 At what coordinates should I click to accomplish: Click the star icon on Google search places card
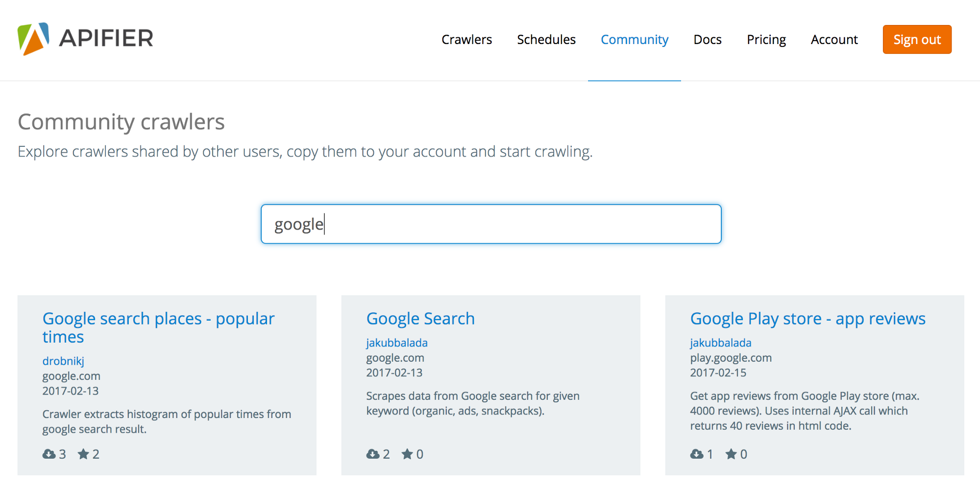[x=84, y=454]
